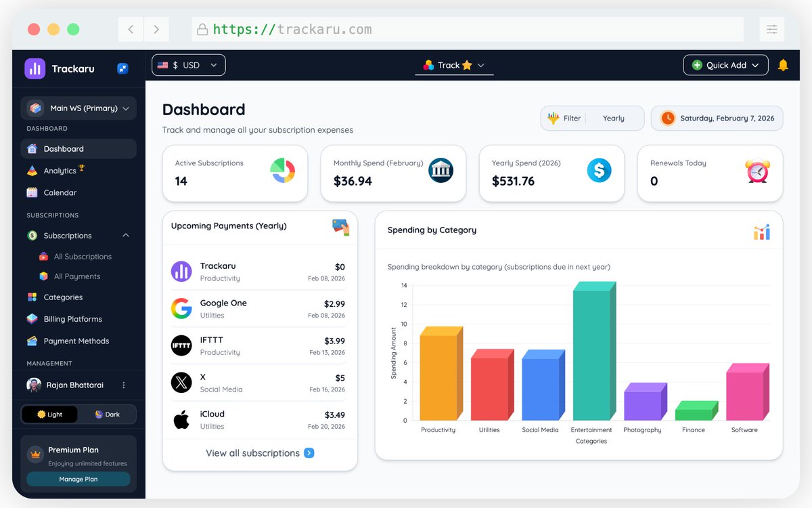The width and height of the screenshot is (812, 508).
Task: Switch to Light theme
Action: tap(49, 415)
